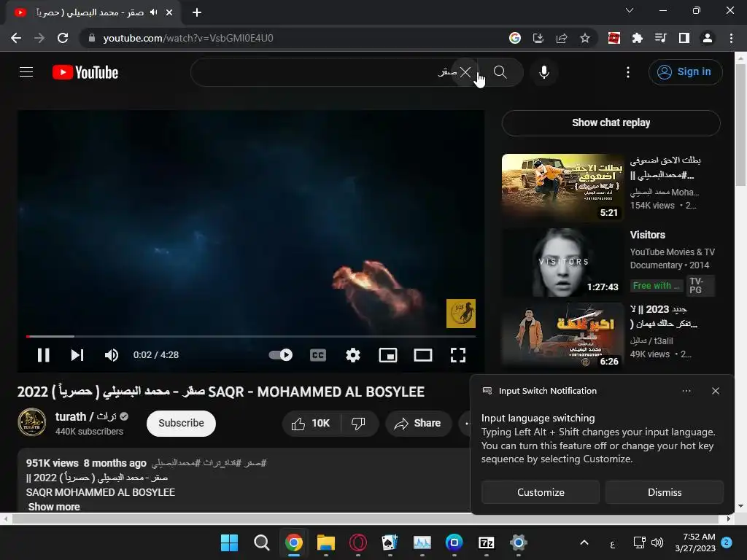Open tab search chevron
The height and width of the screenshot is (560, 747).
point(630,10)
